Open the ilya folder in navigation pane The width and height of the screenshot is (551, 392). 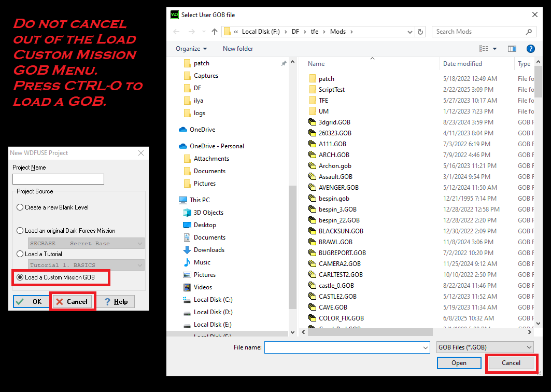[x=199, y=101]
